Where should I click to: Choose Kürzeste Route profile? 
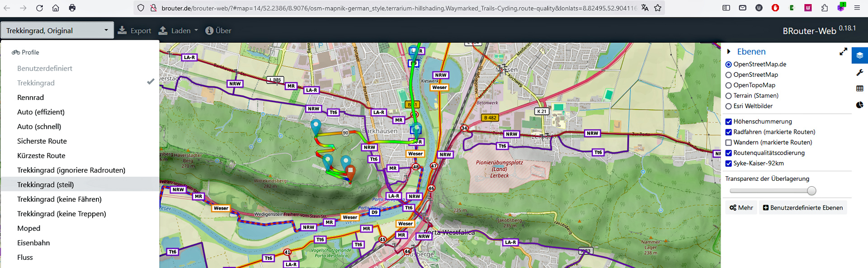[80, 155]
